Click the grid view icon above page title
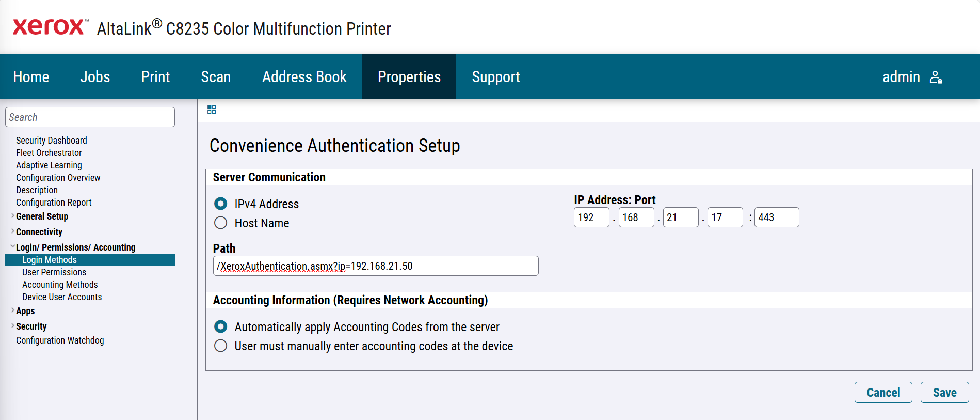980x420 pixels. tap(212, 110)
